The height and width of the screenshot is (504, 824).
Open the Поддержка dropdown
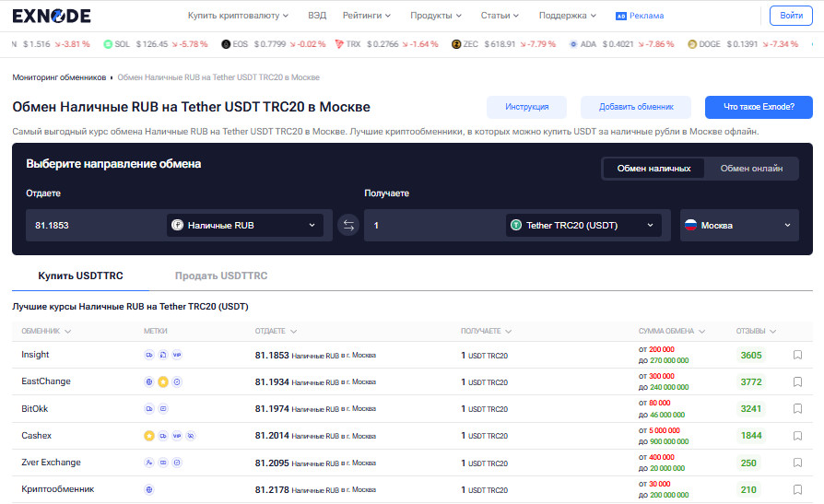568,16
